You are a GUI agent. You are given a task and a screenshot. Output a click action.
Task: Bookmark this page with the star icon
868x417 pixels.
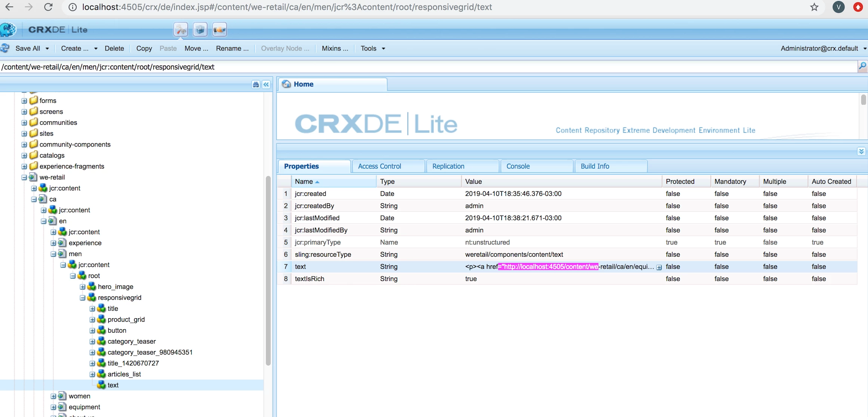point(814,7)
